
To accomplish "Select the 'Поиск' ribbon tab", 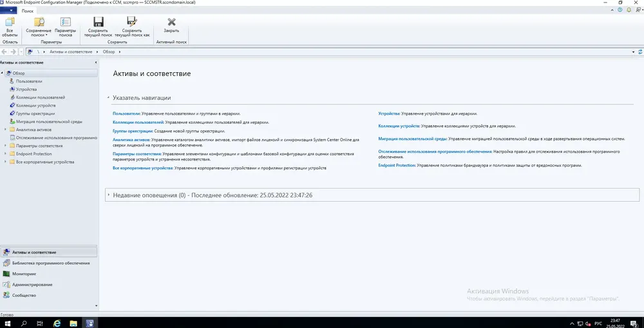I will pos(28,11).
